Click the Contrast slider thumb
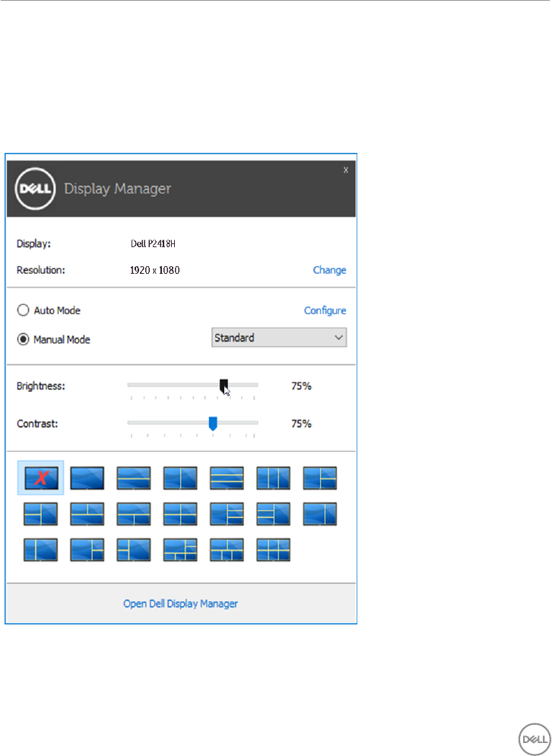The height and width of the screenshot is (756, 552). 213,424
